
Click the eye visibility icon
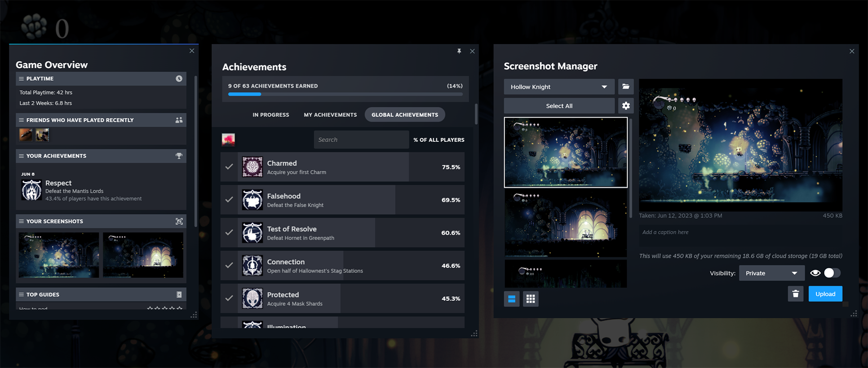[815, 273]
